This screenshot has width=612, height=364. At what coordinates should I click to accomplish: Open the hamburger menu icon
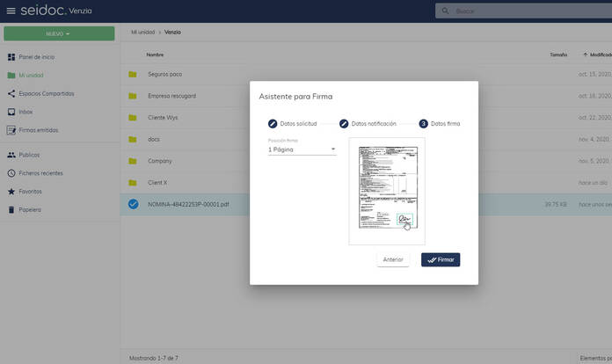coord(11,11)
